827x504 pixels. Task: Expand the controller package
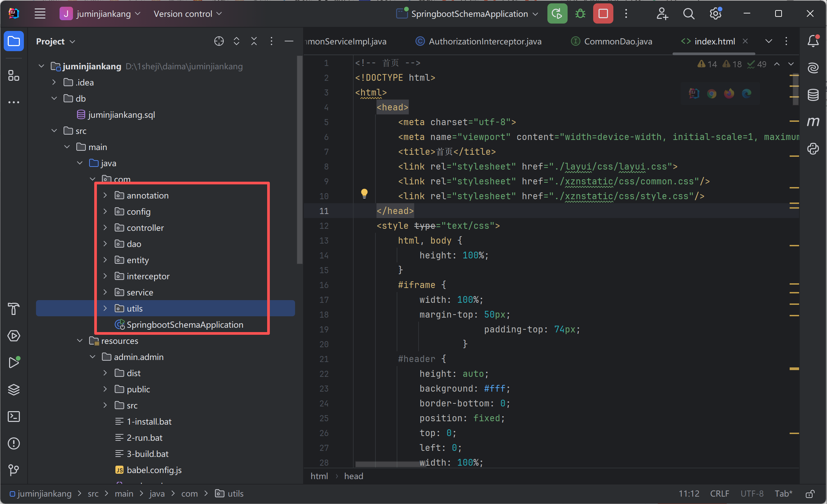pos(105,228)
